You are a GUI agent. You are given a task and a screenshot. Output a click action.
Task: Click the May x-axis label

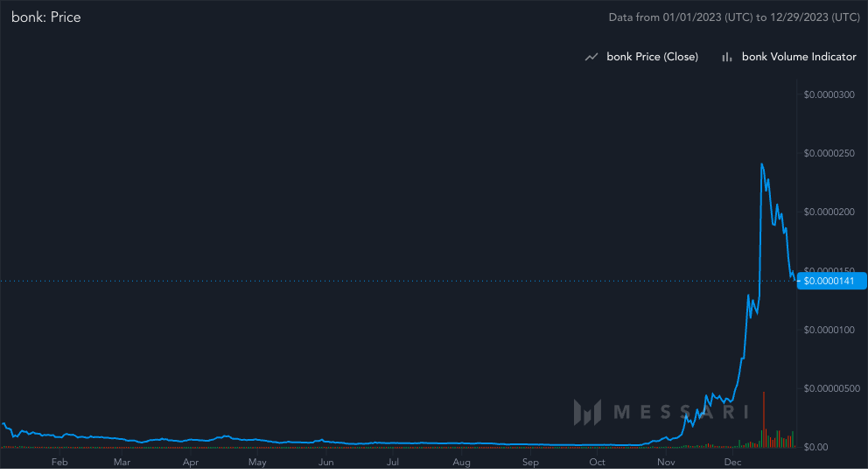point(257,462)
